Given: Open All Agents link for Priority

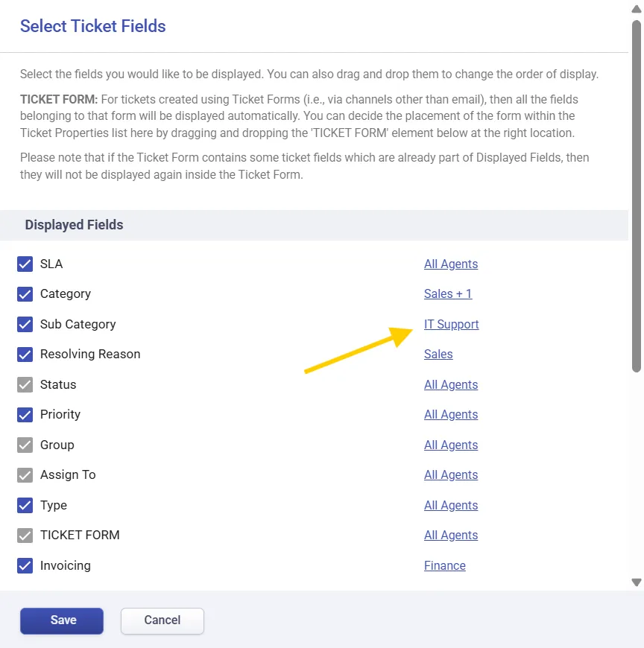Looking at the screenshot, I should [x=450, y=415].
